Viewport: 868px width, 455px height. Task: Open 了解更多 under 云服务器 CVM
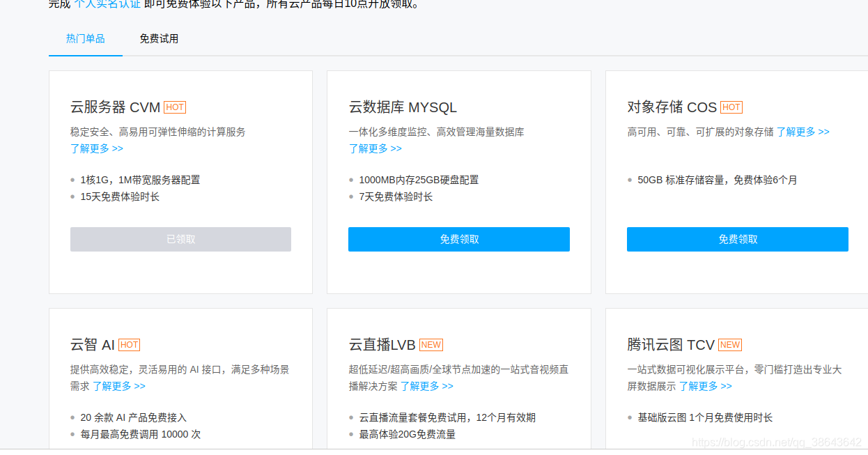pos(97,148)
